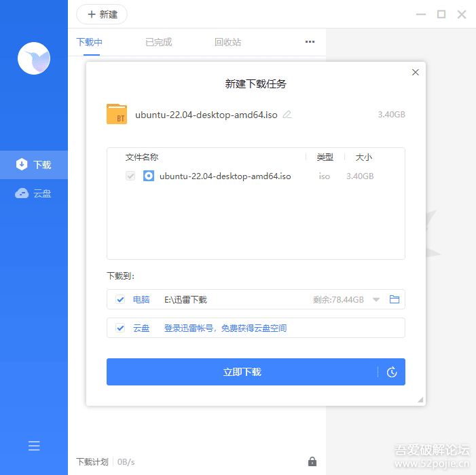Viewport: 476px width, 475px height.
Task: Open 云盘 in the left sidebar
Action: pos(34,193)
